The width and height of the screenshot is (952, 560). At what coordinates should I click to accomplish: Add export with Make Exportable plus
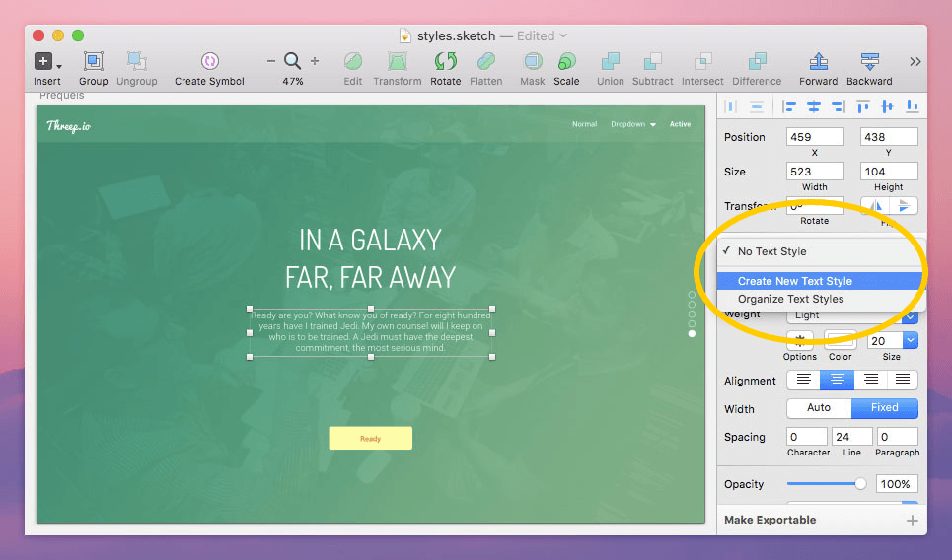[x=912, y=521]
